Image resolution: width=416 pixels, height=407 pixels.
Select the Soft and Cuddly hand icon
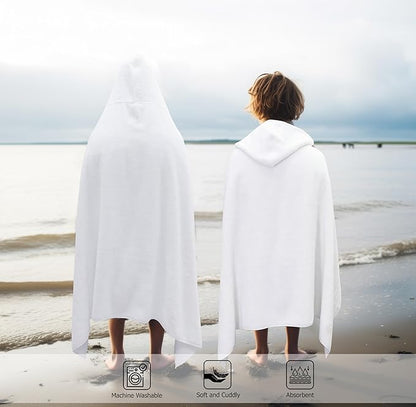point(217,374)
